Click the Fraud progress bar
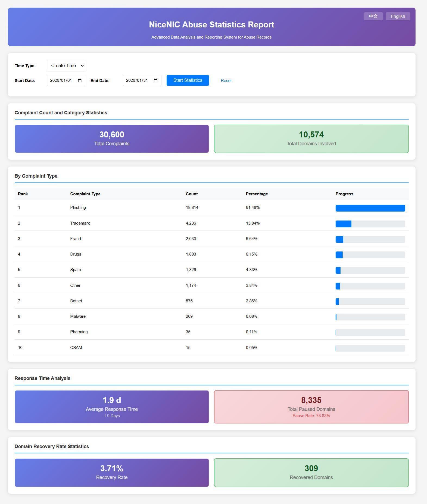Viewport: 427px width, 504px height. click(370, 239)
